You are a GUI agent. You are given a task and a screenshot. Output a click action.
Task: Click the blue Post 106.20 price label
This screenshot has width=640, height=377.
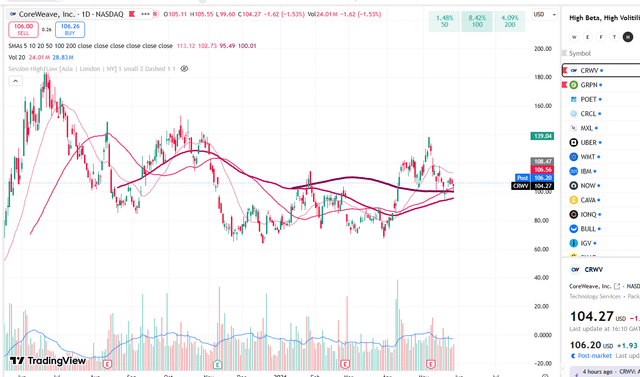tap(535, 177)
